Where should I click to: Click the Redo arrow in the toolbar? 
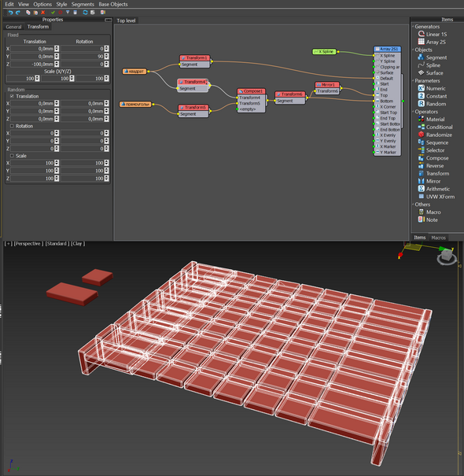(18, 13)
